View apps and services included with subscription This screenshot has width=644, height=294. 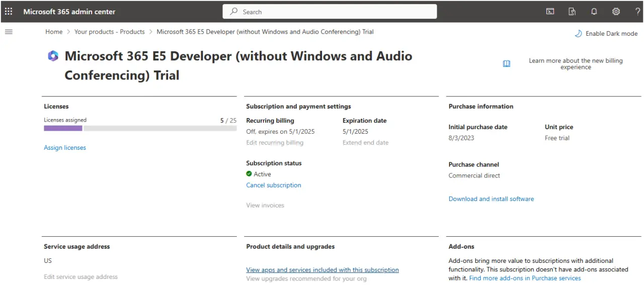(x=323, y=270)
